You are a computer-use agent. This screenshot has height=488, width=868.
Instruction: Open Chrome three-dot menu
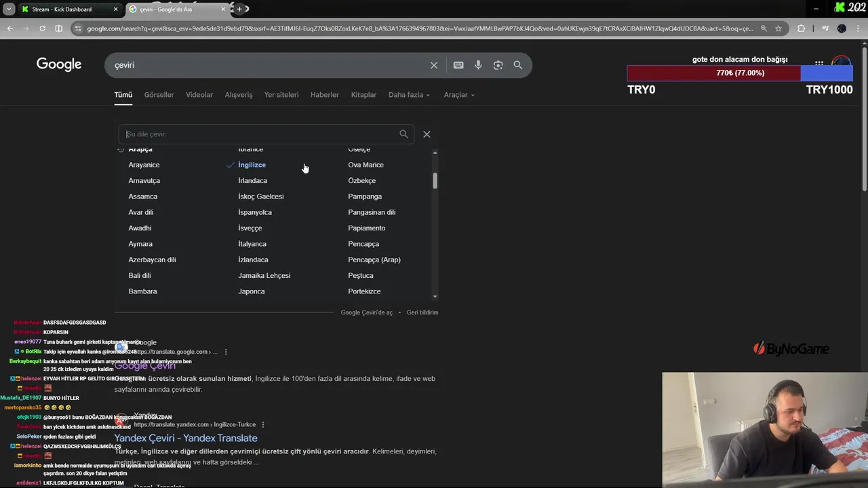point(858,28)
